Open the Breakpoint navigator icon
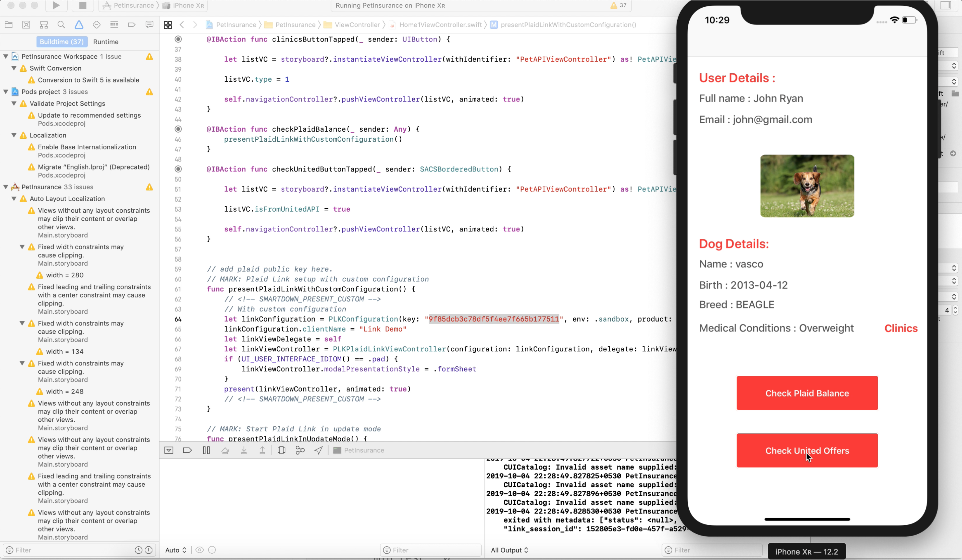Screen dimensions: 962x560 point(132,25)
